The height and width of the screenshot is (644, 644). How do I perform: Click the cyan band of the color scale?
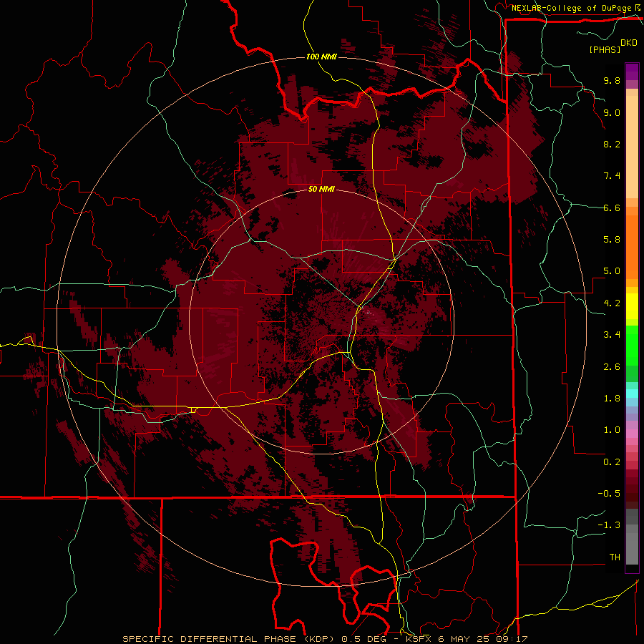(x=632, y=394)
